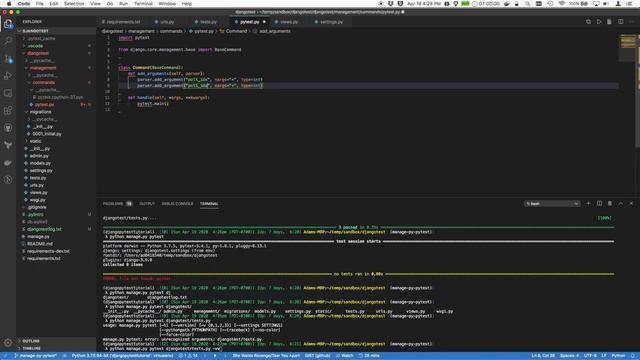Open the Apple menu
Viewport: 640px width, 360px height.
(x=9, y=4)
